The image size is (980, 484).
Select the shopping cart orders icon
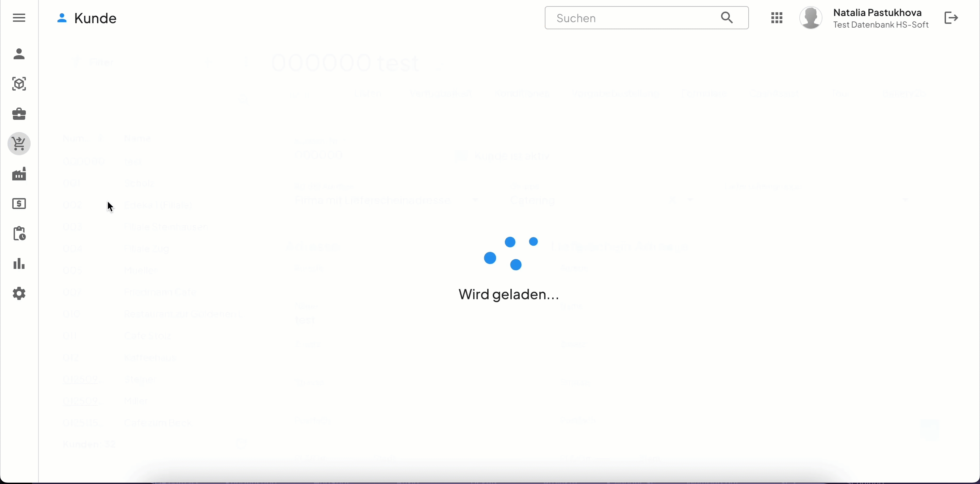point(19,143)
